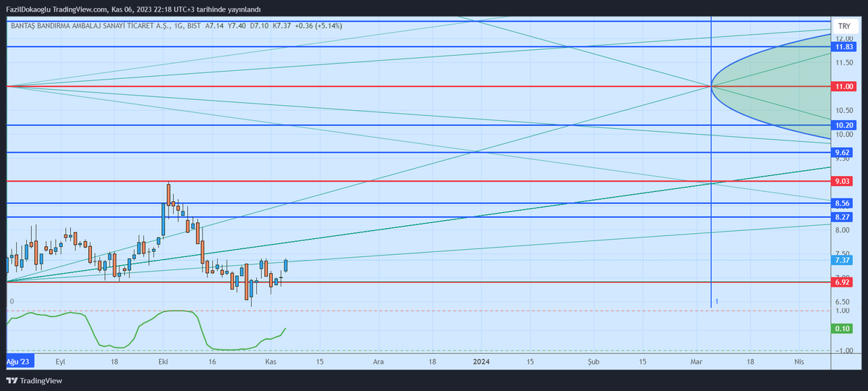Click the 10.50 price scale value
The height and width of the screenshot is (391, 868).
(843, 110)
